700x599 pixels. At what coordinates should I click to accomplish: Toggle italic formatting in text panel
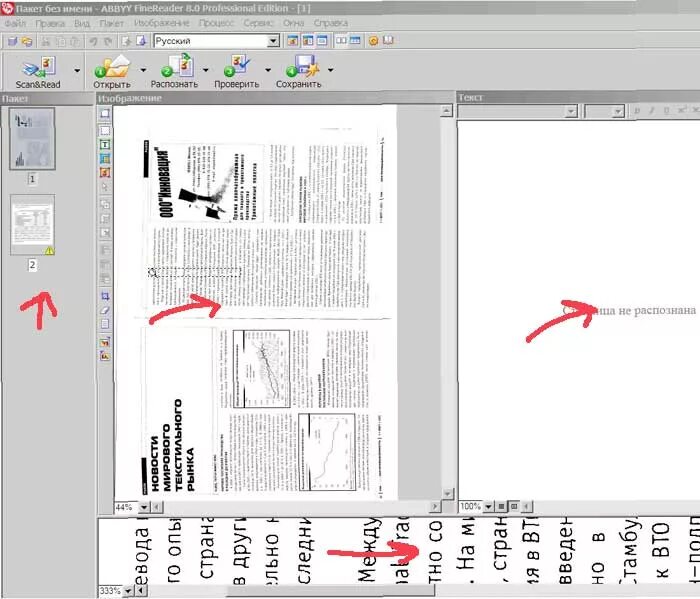652,111
